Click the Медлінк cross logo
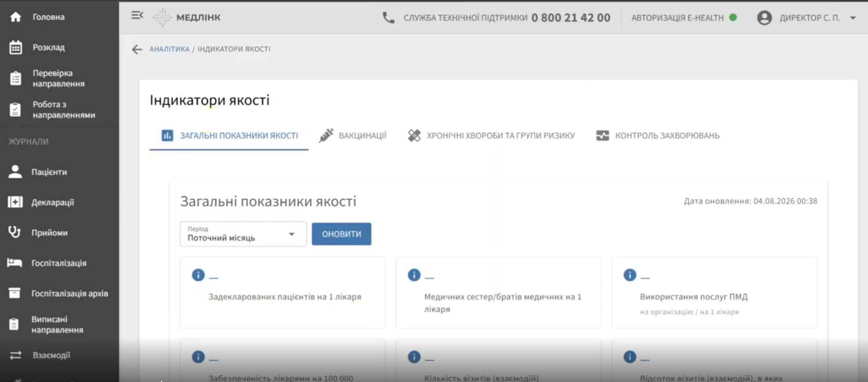 (x=162, y=17)
